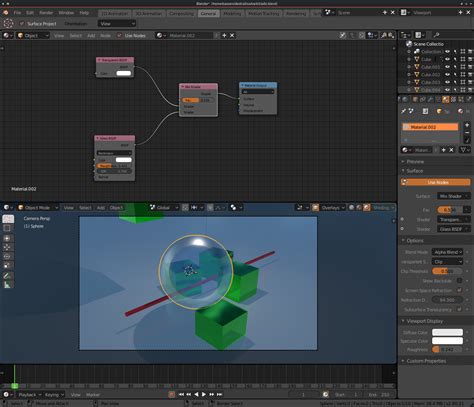Hide Cube.001 using its eye icon
The width and height of the screenshot is (474, 407).
tap(448, 67)
